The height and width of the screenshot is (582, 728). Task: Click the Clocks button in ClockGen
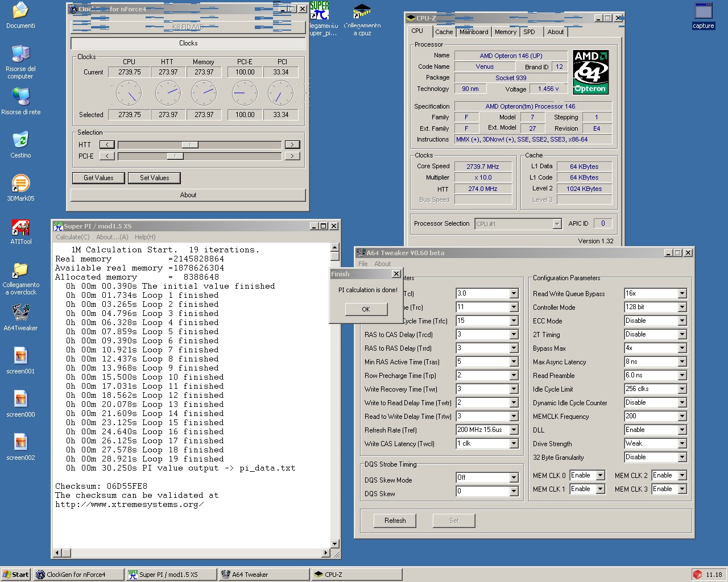coord(188,43)
